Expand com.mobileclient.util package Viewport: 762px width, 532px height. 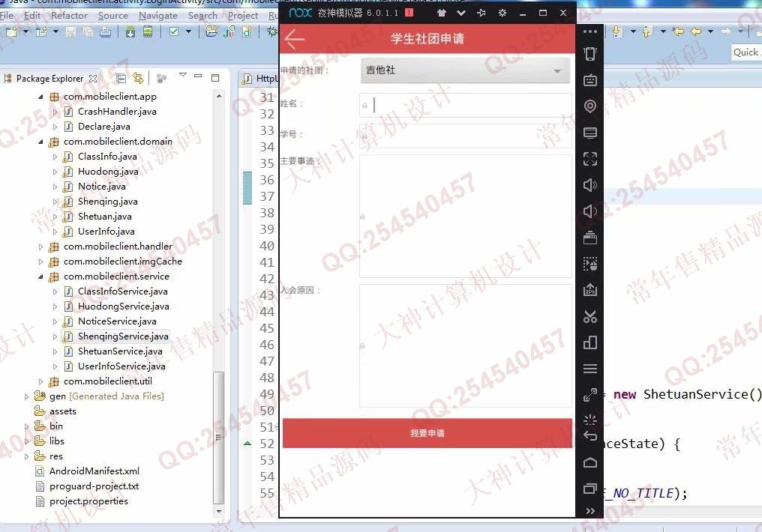[x=40, y=381]
